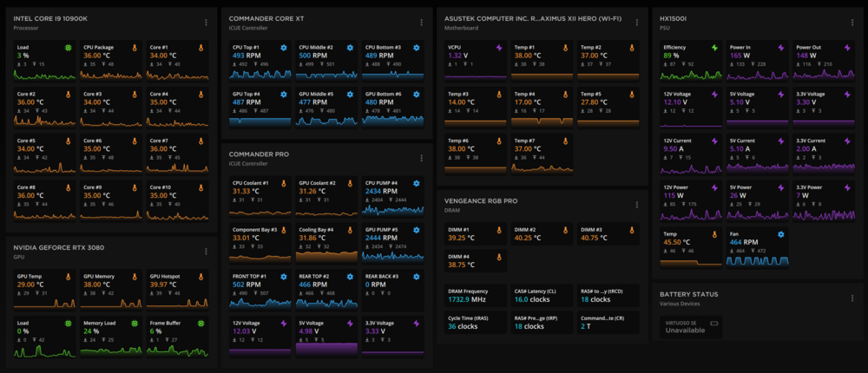The image size is (868, 373).
Task: Click the CPU Top #1 fan icon
Action: tap(283, 47)
